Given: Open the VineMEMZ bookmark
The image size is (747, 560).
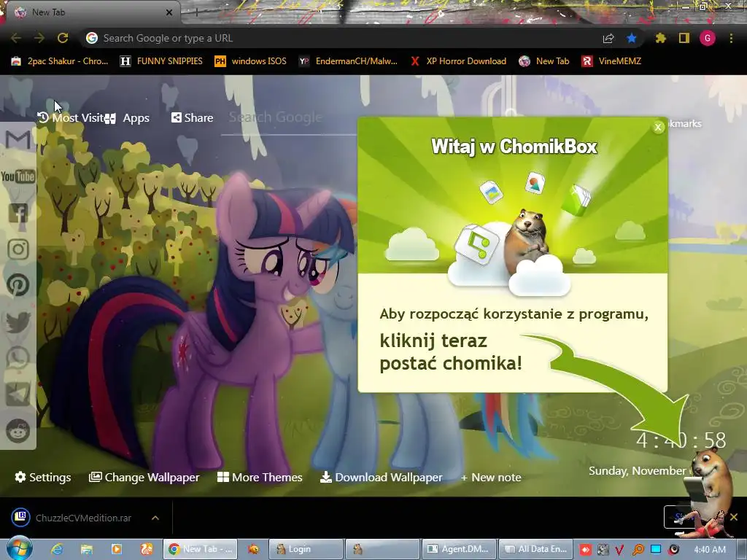Looking at the screenshot, I should pos(611,61).
